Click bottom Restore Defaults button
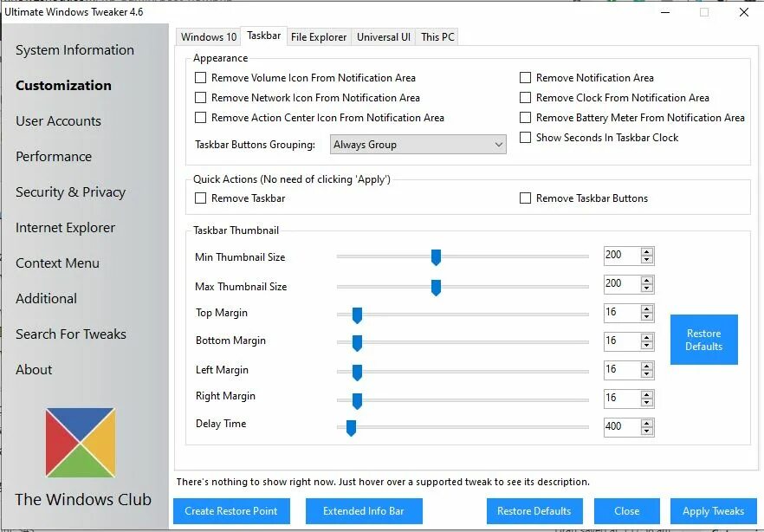This screenshot has width=764, height=532. tap(534, 511)
